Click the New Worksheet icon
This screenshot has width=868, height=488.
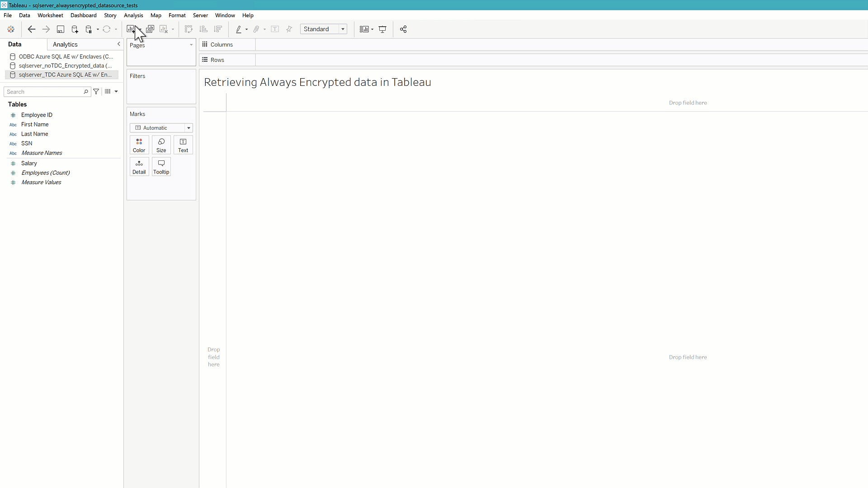[x=131, y=29]
